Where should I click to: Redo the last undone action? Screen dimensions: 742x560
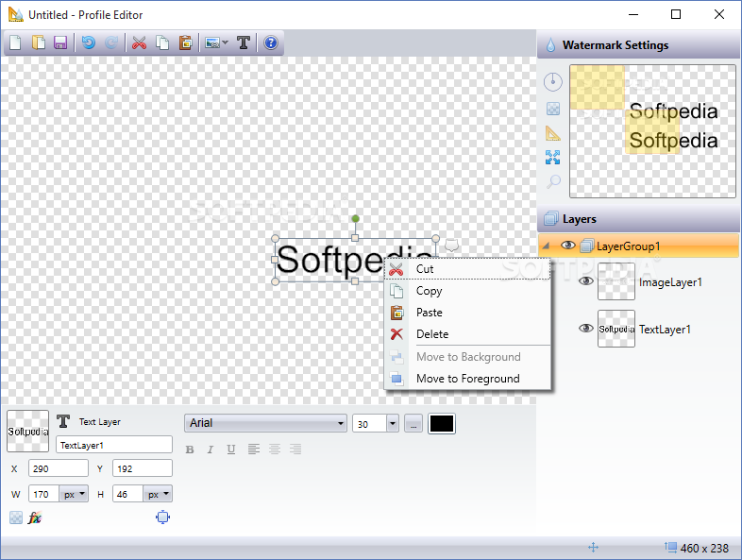tap(111, 43)
